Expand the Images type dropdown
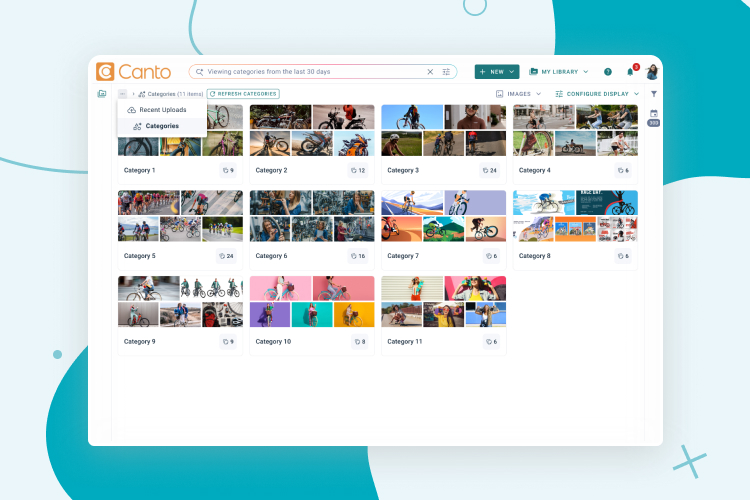The height and width of the screenshot is (500, 750). click(518, 94)
